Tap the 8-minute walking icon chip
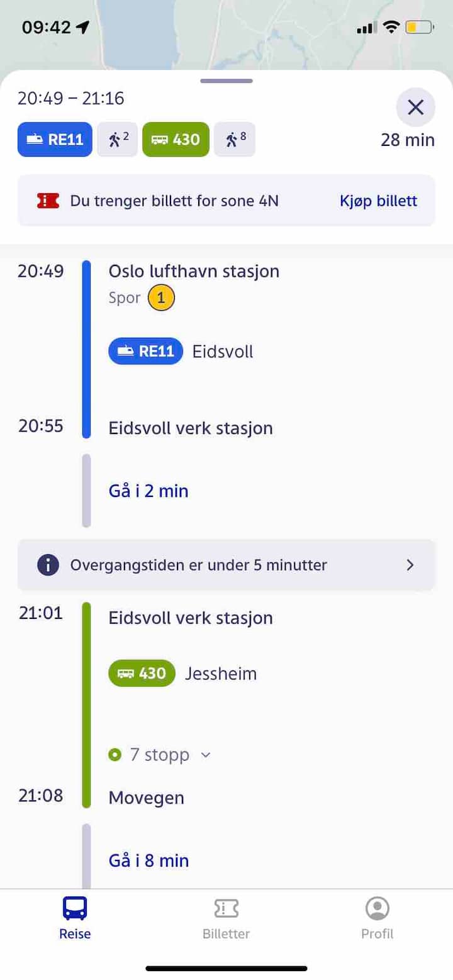Screen dimensions: 453x980 (x=235, y=139)
